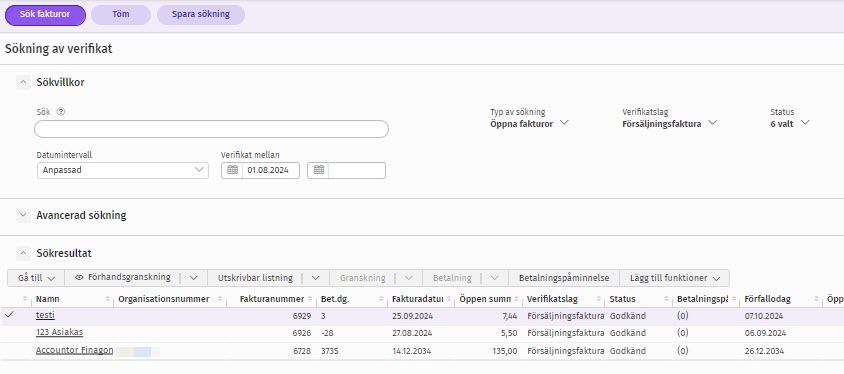The image size is (844, 374).
Task: Open the 123 Asiakas customer link
Action: tap(59, 333)
